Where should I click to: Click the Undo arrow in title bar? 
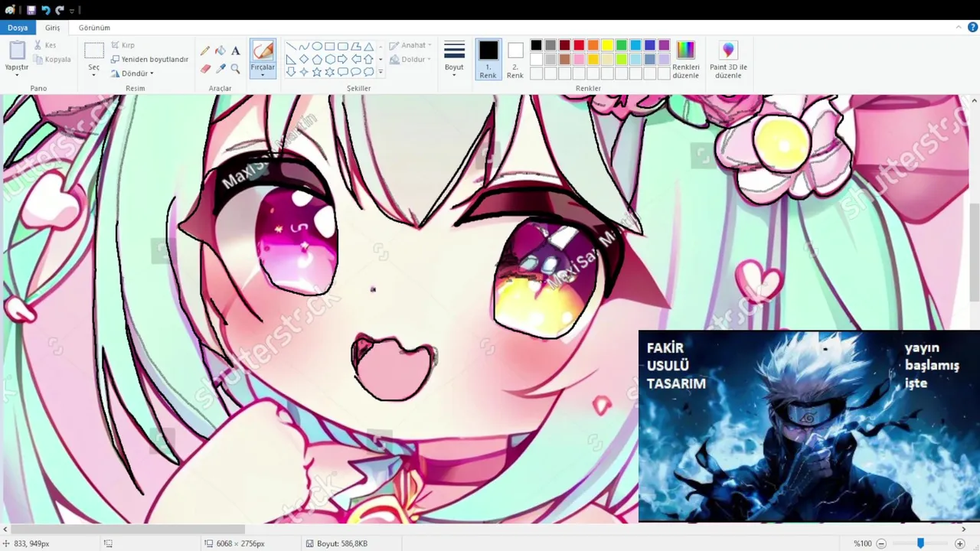pos(46,10)
